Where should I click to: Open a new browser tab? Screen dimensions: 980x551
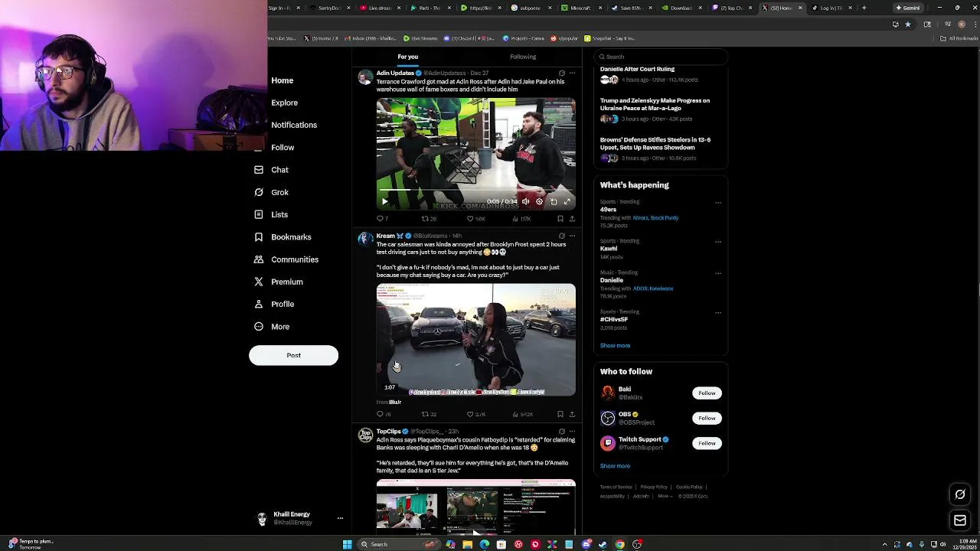point(864,8)
